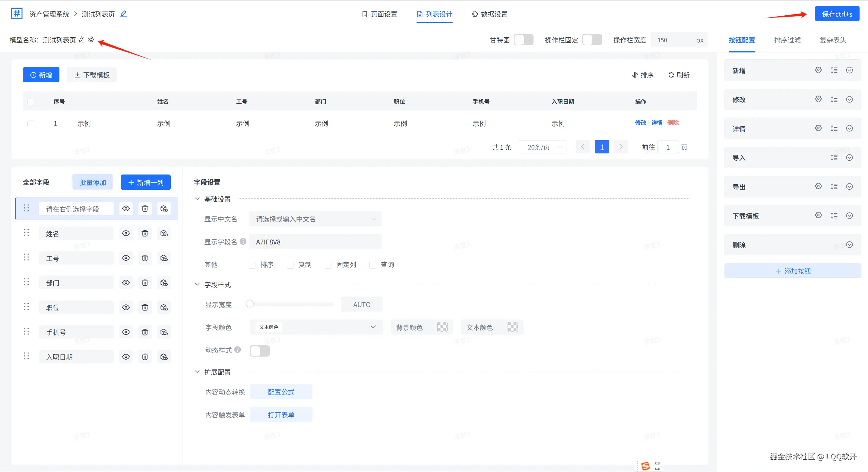Click the 添加按钮 button
Viewport: 868px width, 472px height.
[793, 271]
